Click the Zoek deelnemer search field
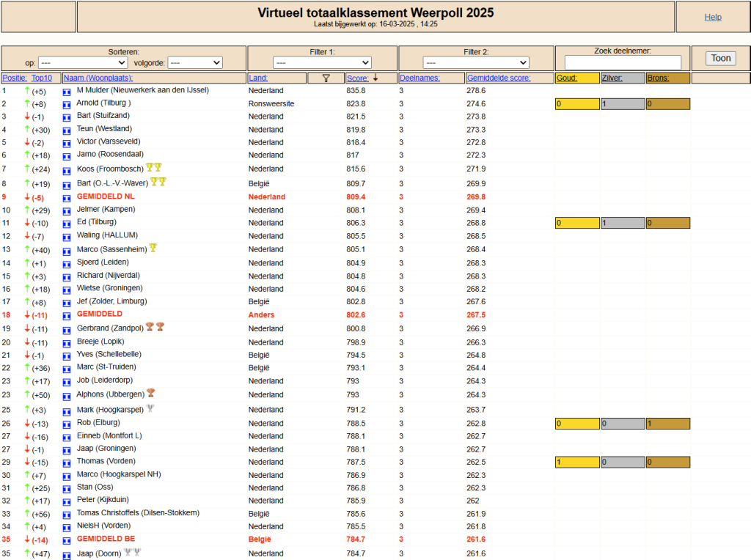Viewport: 751px width, 560px height. point(623,62)
